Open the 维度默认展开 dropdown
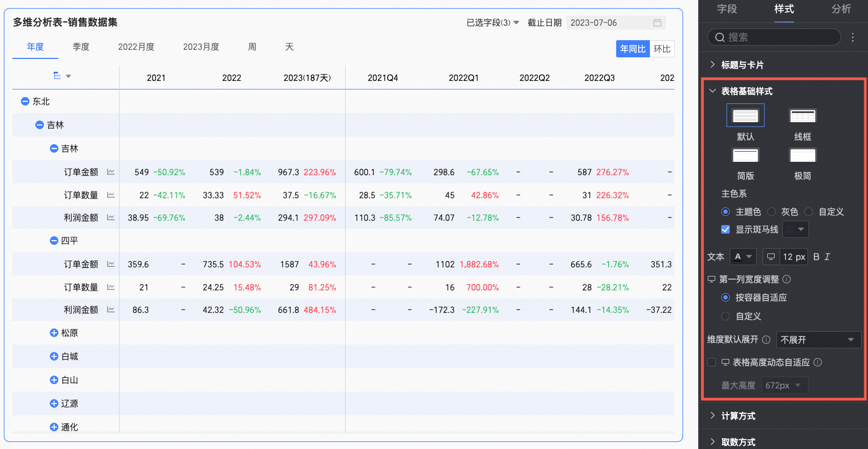This screenshot has height=449, width=868. [818, 340]
